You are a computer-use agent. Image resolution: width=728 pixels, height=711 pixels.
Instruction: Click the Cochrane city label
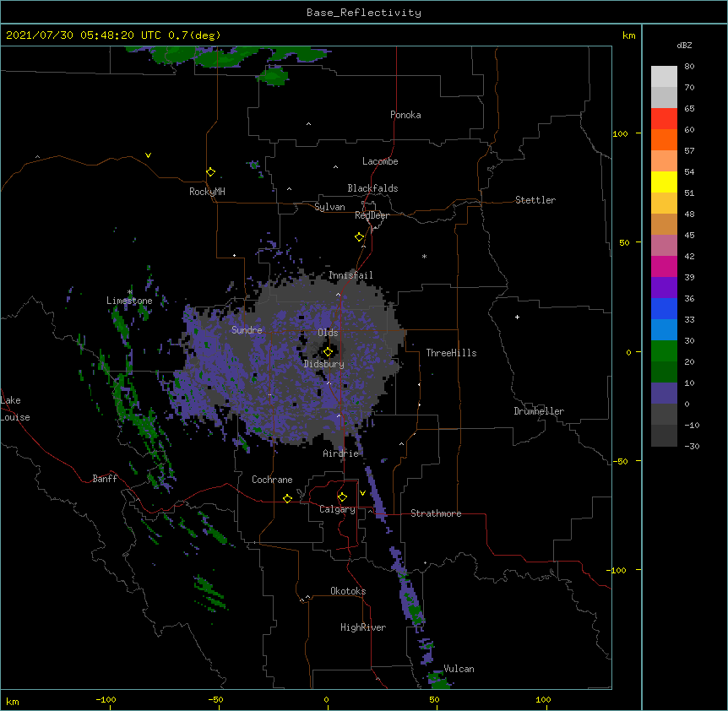click(x=272, y=480)
